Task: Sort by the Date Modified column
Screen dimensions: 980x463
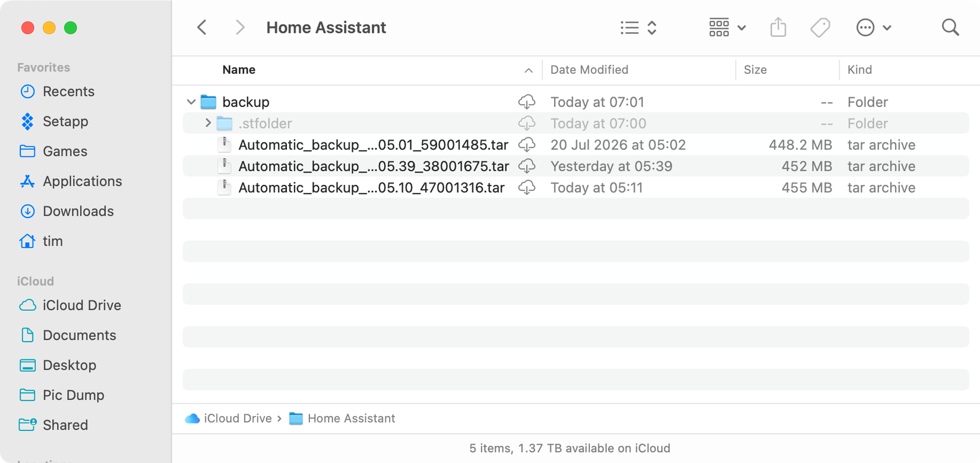Action: coord(589,70)
